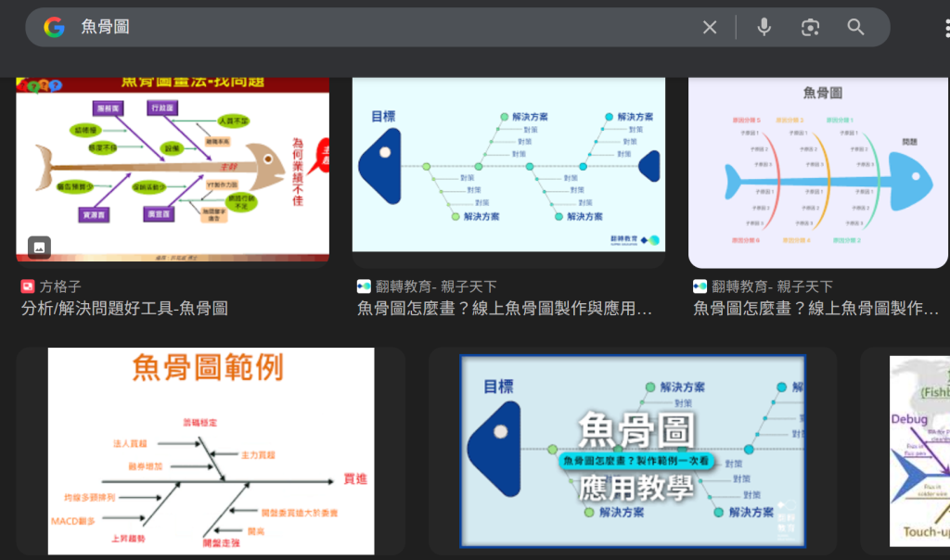Open the 魚骨圖應用教學 image result
Image resolution: width=950 pixels, height=560 pixels.
[x=633, y=452]
